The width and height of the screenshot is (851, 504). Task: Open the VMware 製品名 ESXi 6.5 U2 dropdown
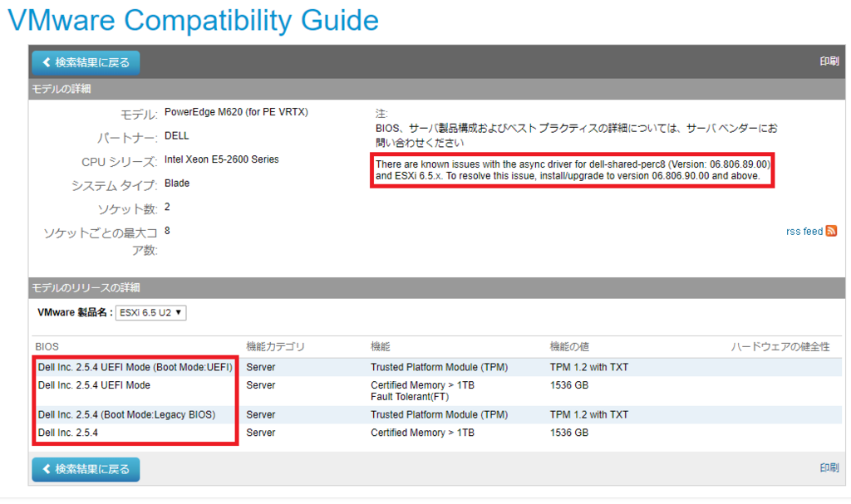pyautogui.click(x=151, y=312)
